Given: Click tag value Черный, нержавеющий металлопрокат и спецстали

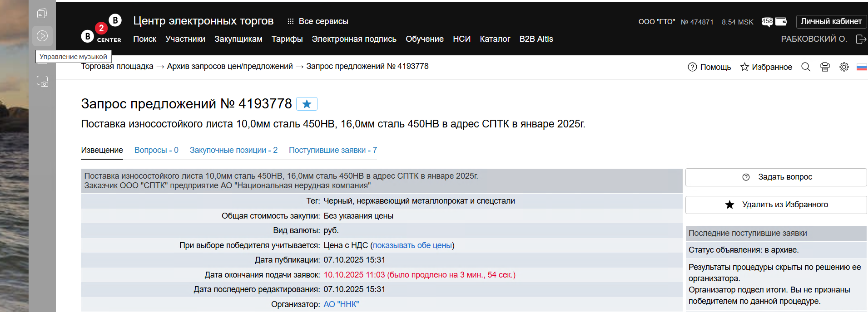Looking at the screenshot, I should pos(419,201).
